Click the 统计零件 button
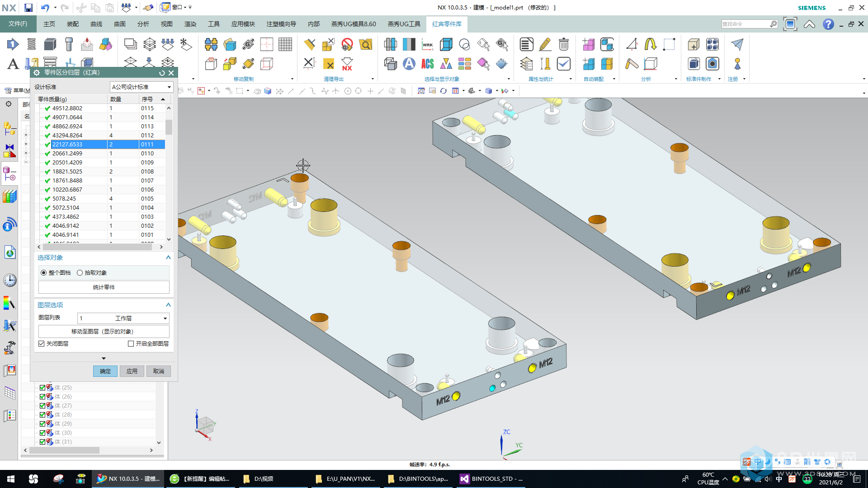The height and width of the screenshot is (488, 868). (x=104, y=287)
